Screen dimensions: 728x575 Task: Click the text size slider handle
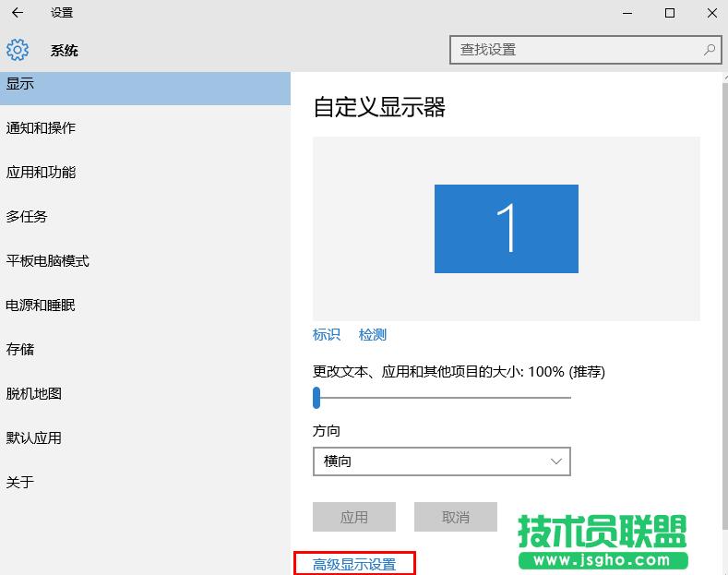click(316, 398)
